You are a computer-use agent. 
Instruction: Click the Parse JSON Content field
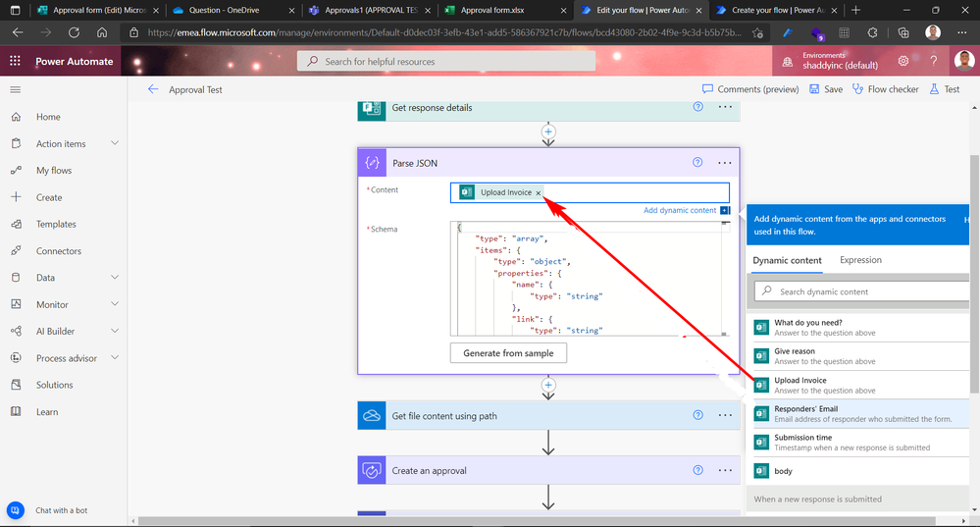[x=590, y=192]
